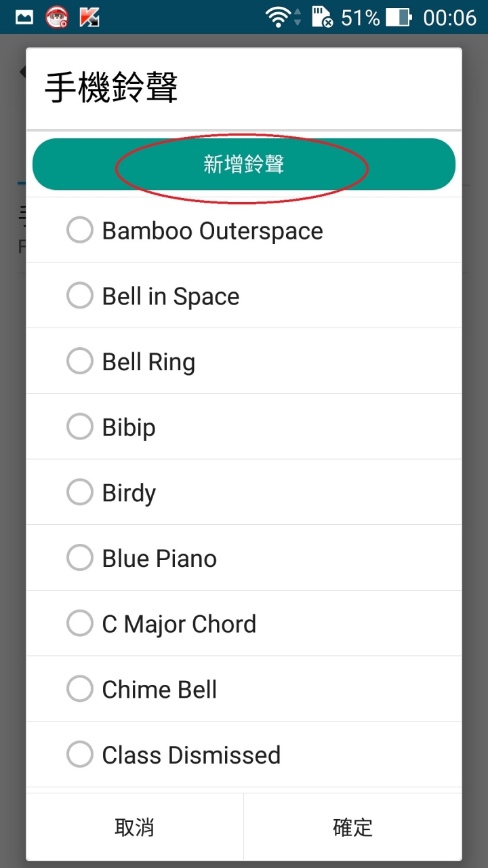Choose the C Major Chord ringtone
Screen dimensions: 488x868
(x=244, y=624)
